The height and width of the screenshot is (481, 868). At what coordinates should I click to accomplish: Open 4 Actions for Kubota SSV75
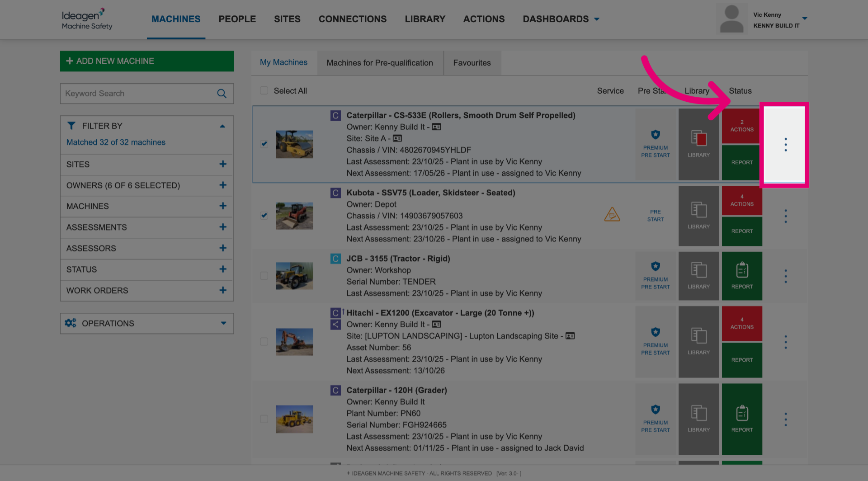tap(742, 200)
